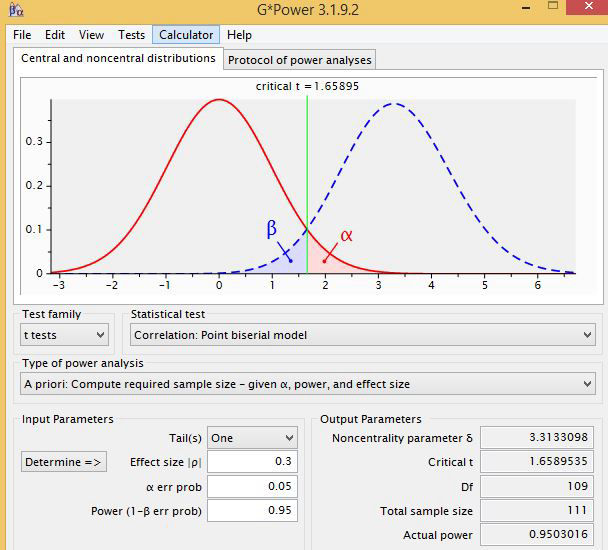This screenshot has width=608, height=550.
Task: Expand the Type of power analysis dropdown
Action: click(307, 384)
